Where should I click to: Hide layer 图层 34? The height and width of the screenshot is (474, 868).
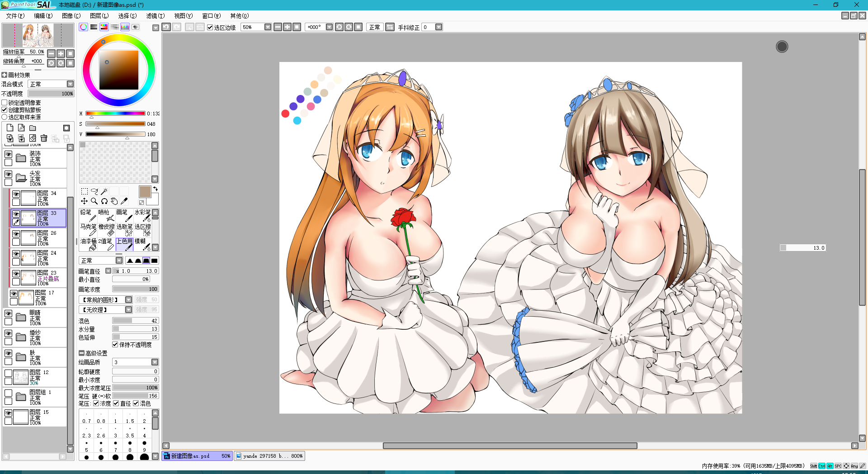16,194
